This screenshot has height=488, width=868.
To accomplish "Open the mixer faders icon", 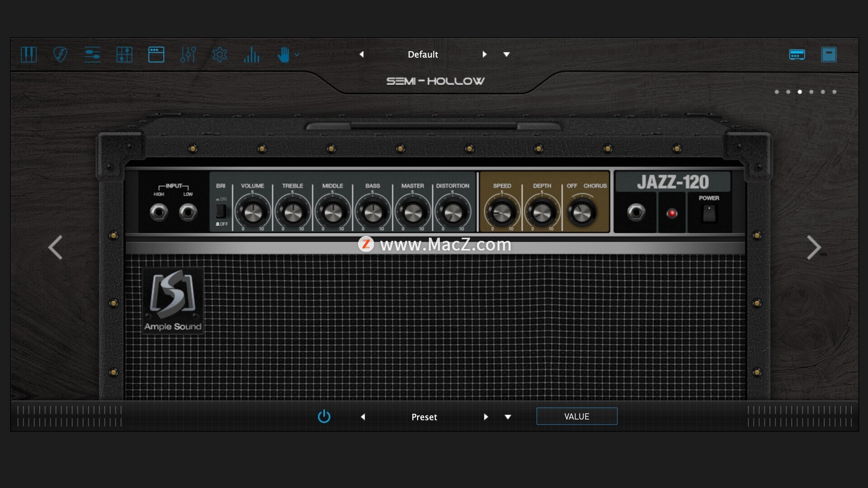I will coord(188,55).
